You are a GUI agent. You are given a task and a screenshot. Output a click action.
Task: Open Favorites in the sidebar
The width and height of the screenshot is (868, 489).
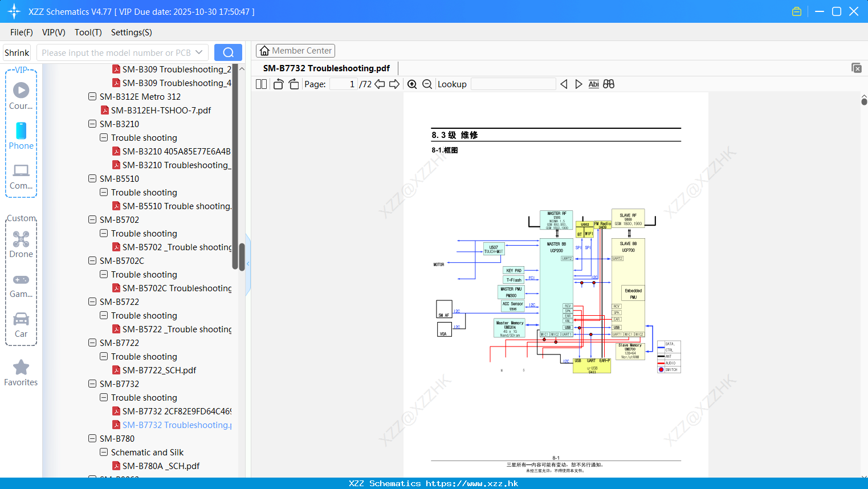pos(21,373)
